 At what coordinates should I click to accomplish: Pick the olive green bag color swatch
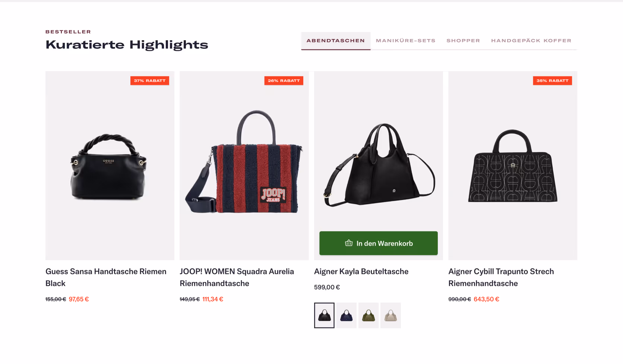(369, 315)
